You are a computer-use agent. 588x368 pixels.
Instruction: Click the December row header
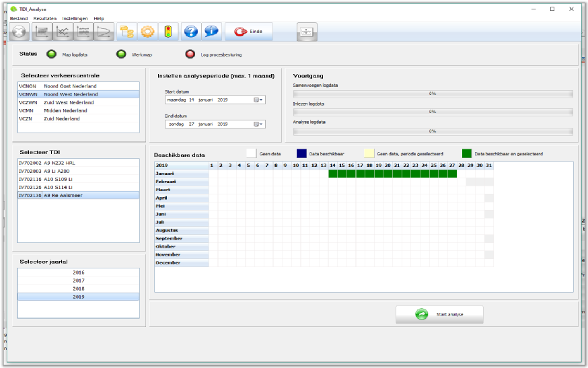tap(182, 263)
